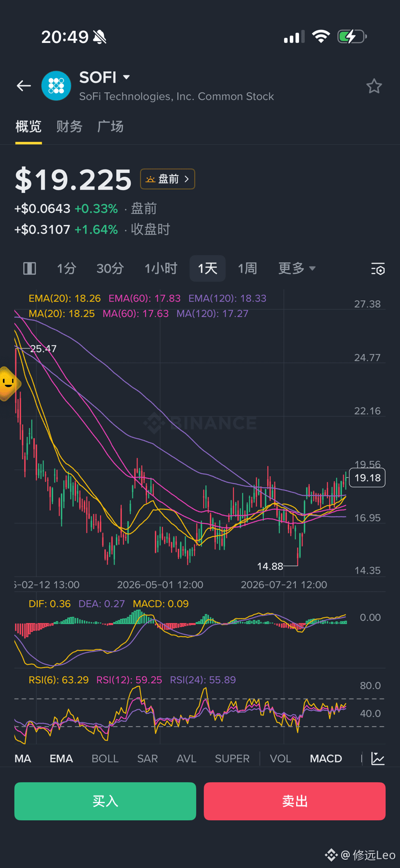Tap the cellular signal bars icon
Viewport: 400px width, 868px height.
tap(294, 37)
